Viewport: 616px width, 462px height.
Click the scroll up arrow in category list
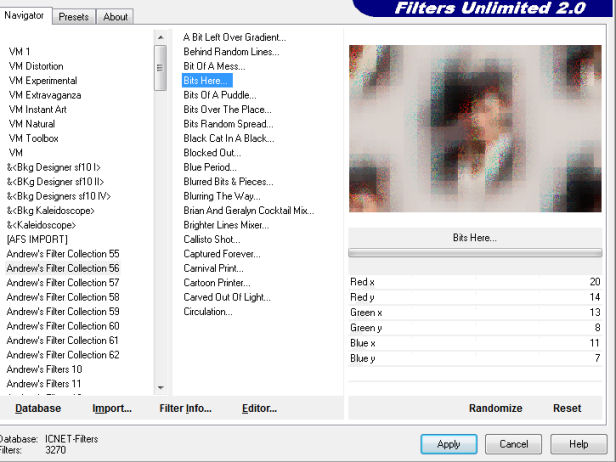click(x=160, y=38)
